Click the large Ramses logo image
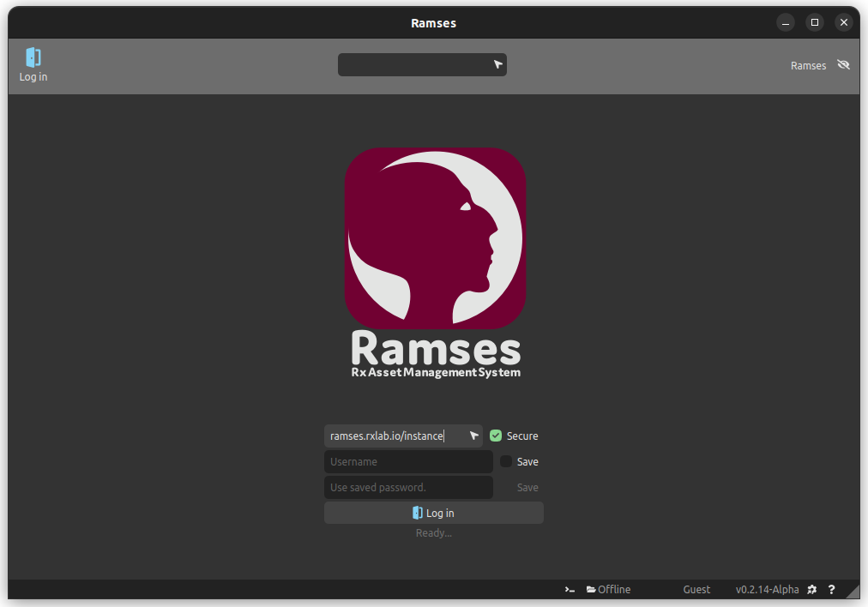The image size is (868, 607). (x=435, y=237)
